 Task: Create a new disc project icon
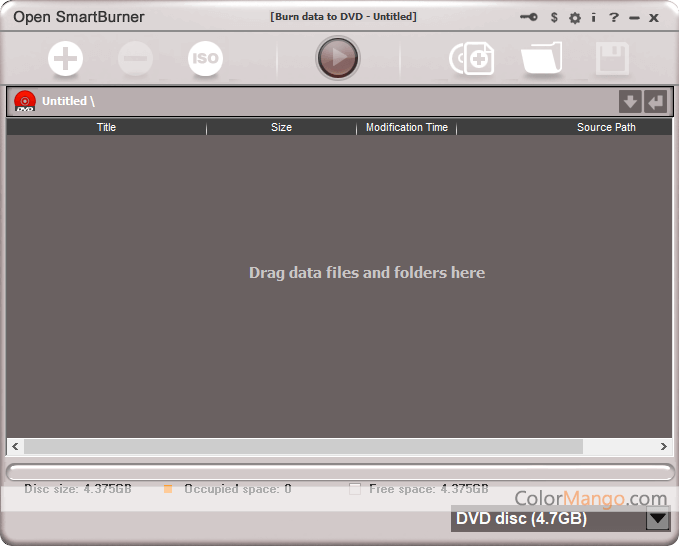click(x=472, y=58)
